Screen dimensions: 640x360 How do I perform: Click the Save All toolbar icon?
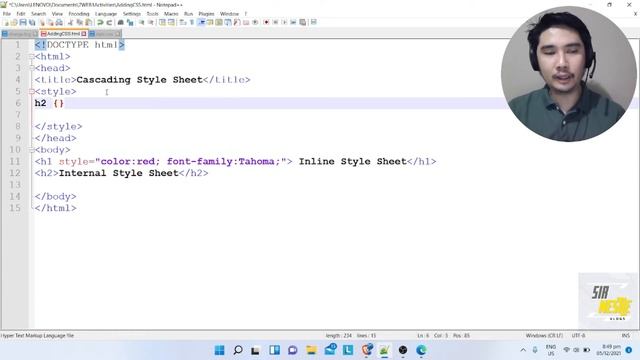[x=32, y=22]
